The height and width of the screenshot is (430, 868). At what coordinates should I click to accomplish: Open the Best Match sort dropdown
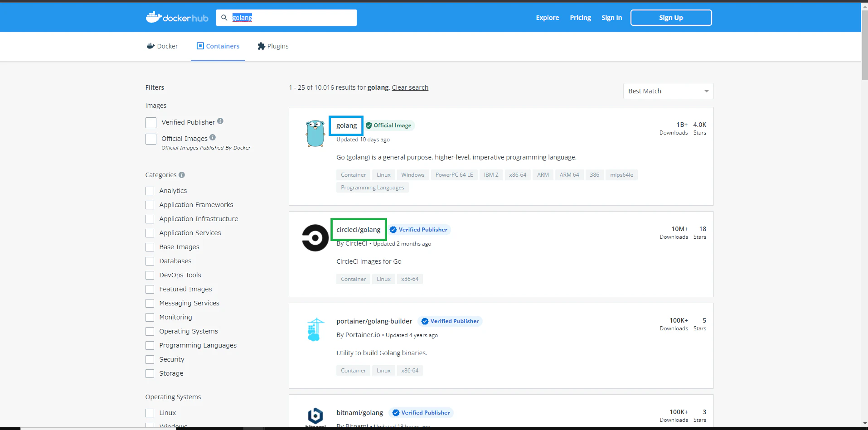coord(668,91)
